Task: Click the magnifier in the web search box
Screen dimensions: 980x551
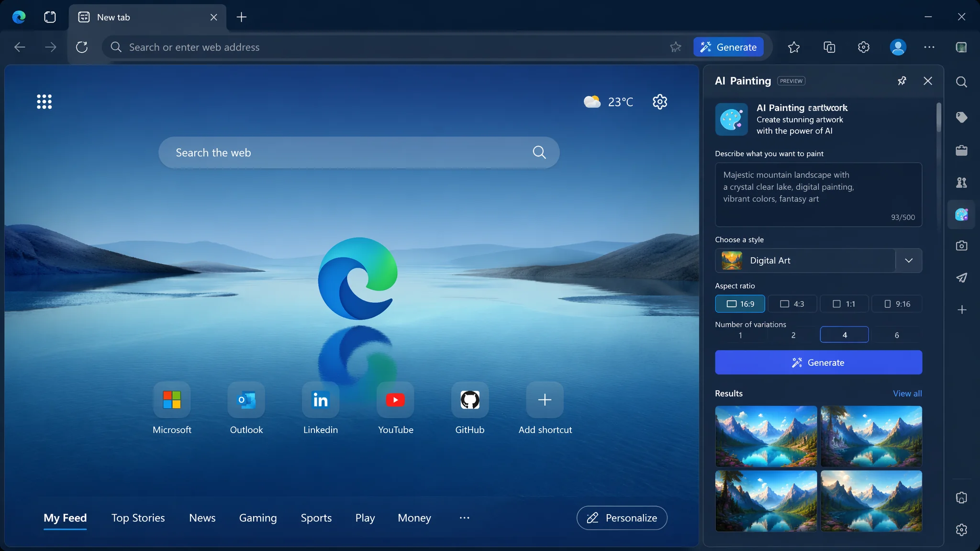Action: click(539, 152)
